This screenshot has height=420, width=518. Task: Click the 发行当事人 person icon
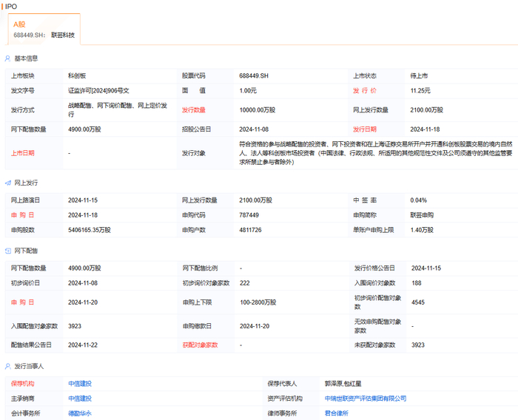(x=8, y=366)
